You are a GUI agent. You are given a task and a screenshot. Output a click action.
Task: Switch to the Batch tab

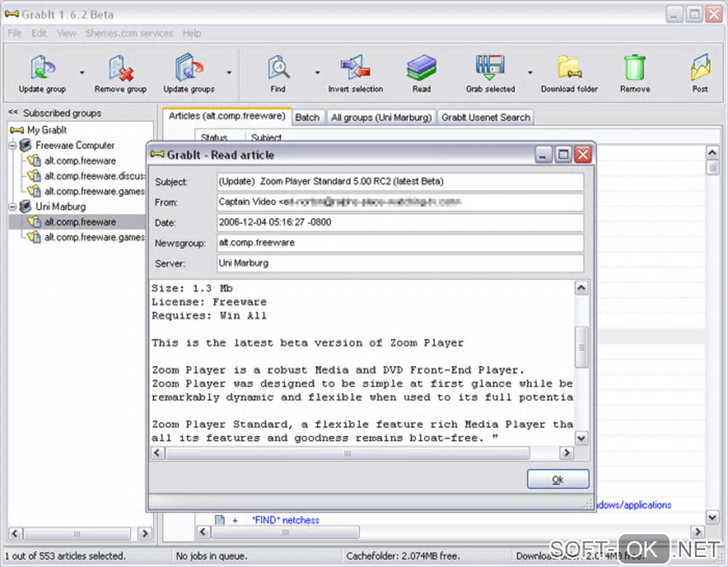[x=308, y=118]
